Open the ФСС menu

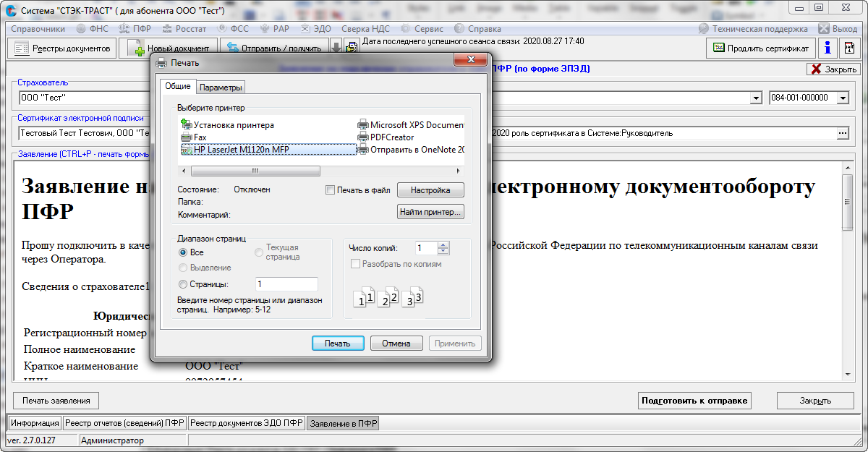coord(232,29)
